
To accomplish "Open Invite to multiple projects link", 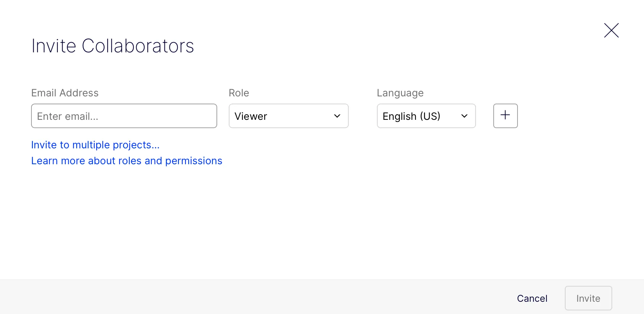I will click(95, 145).
